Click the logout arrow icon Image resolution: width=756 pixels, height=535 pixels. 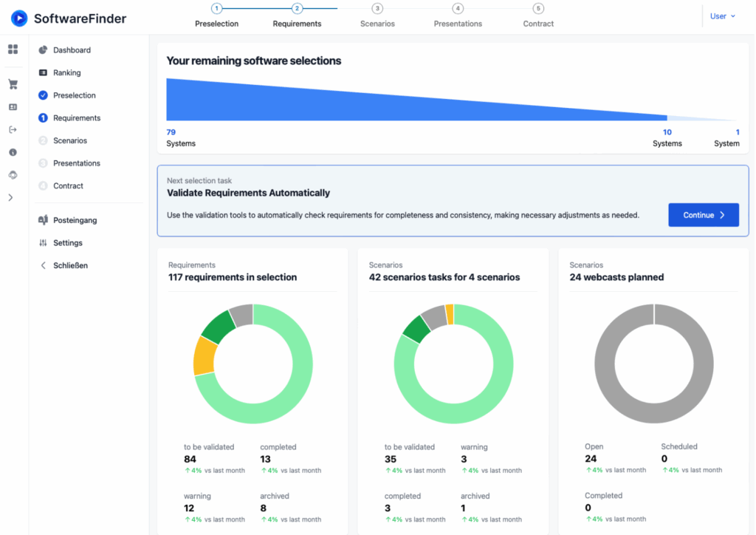coord(13,130)
